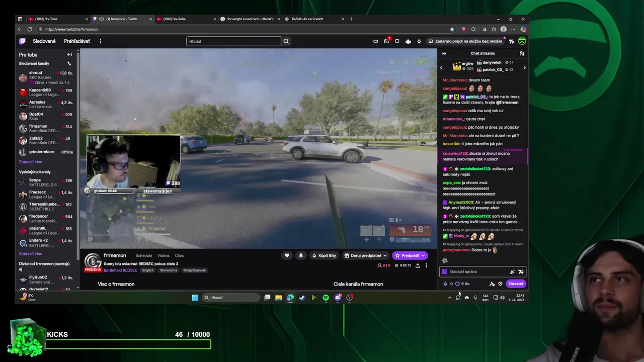Click the browser address bar URL

71,29
